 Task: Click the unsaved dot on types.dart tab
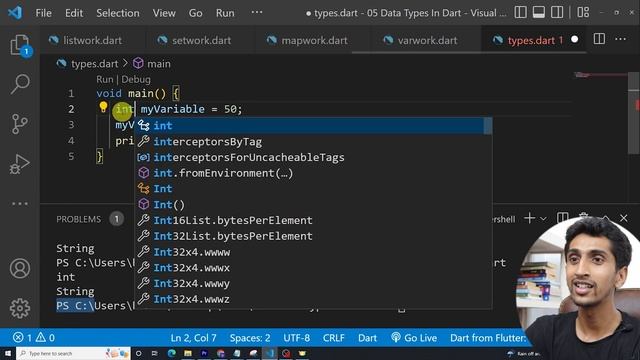(x=575, y=40)
